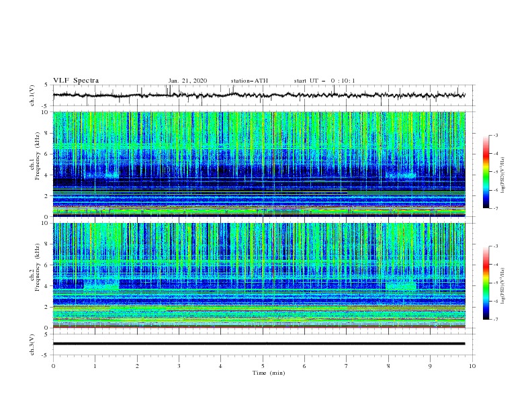Click the ch.2 spectrogram panel
Image resolution: width=532 pixels, height=411 pixels.
click(x=259, y=275)
